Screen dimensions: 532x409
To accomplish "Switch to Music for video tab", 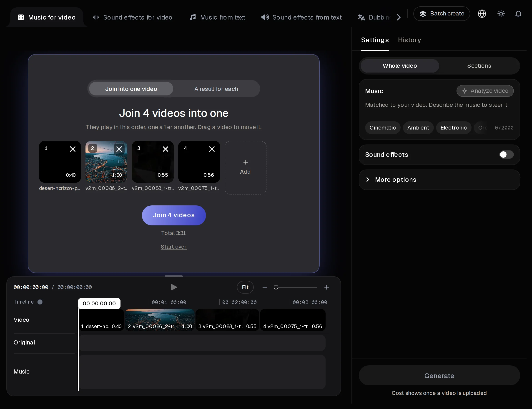I will pyautogui.click(x=47, y=17).
